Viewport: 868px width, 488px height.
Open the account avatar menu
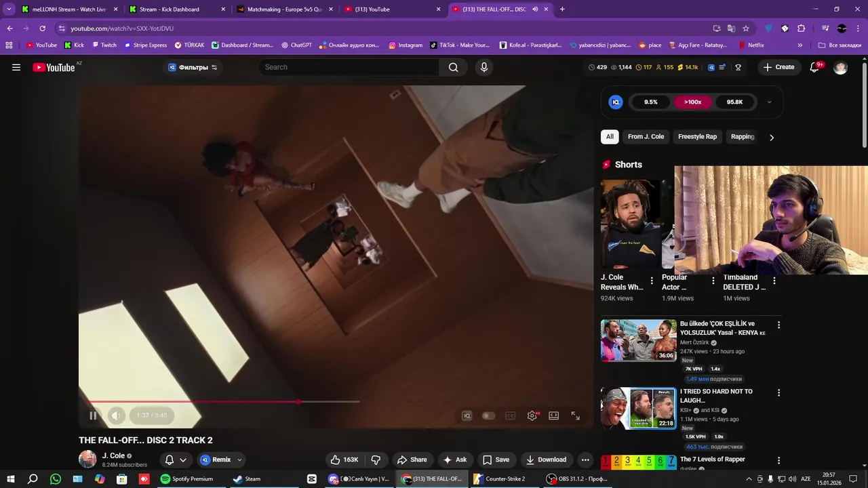[x=840, y=67]
